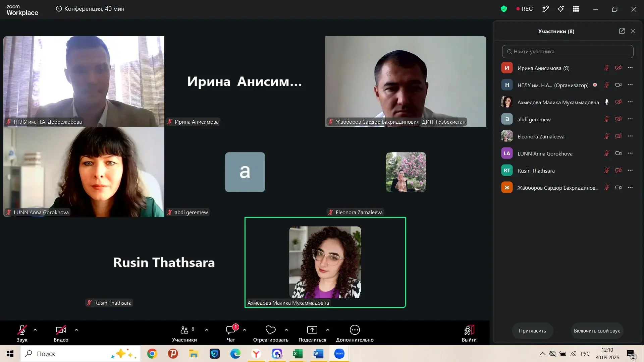The height and width of the screenshot is (362, 644).
Task: Click the Пригласить button
Action: tap(532, 331)
